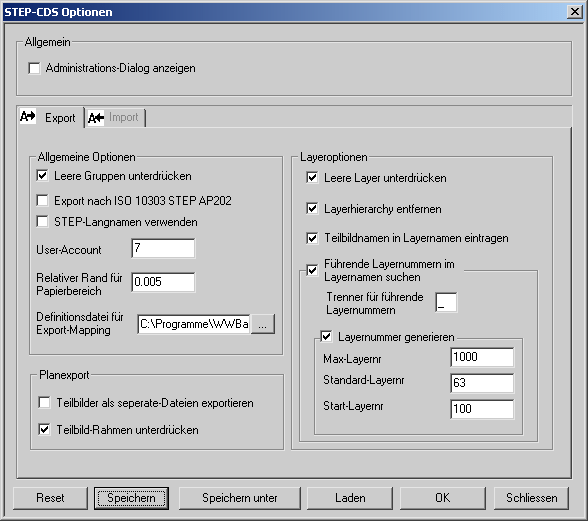Click the Relativer Rand für Papierbereich field
The width and height of the screenshot is (588, 521).
(163, 282)
